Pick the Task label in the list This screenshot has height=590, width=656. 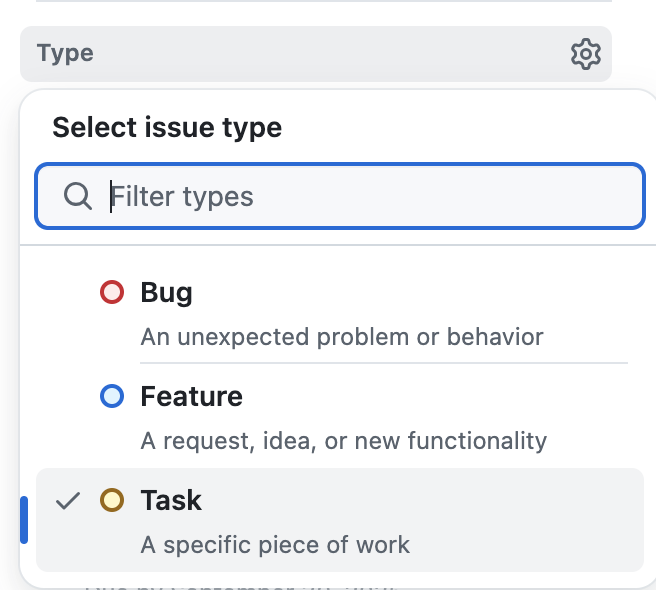172,500
